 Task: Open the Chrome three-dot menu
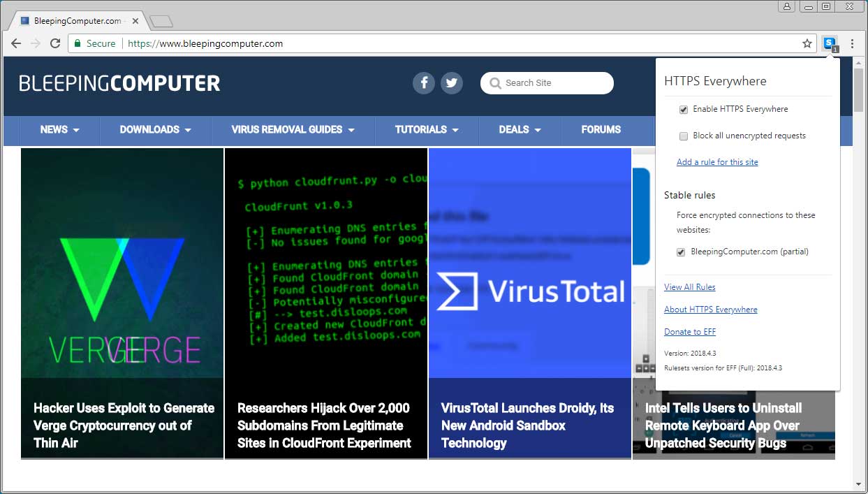coord(852,44)
